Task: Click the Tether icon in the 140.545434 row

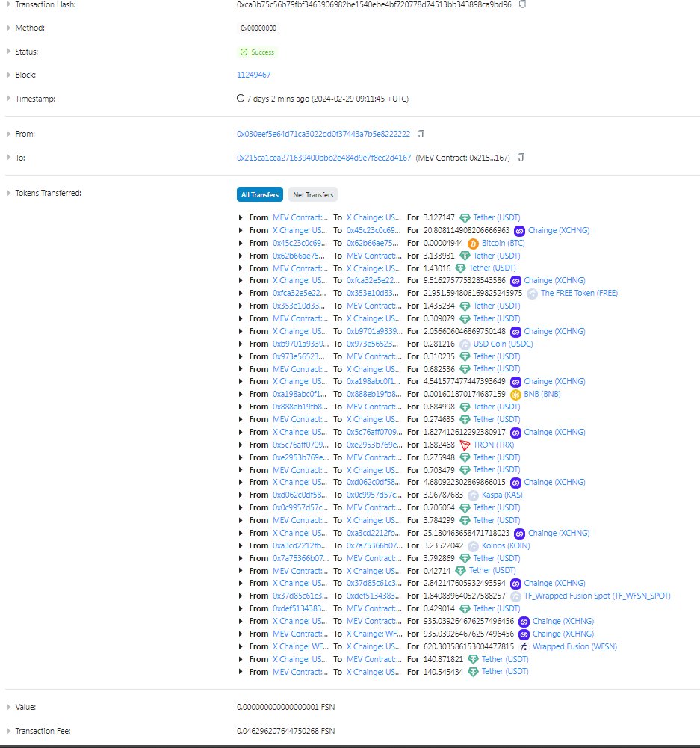Action: pos(473,672)
